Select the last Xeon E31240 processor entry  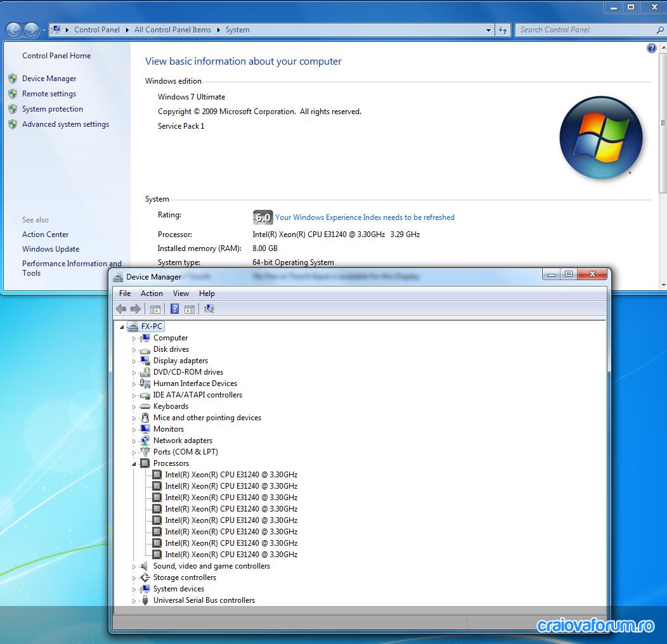[231, 554]
